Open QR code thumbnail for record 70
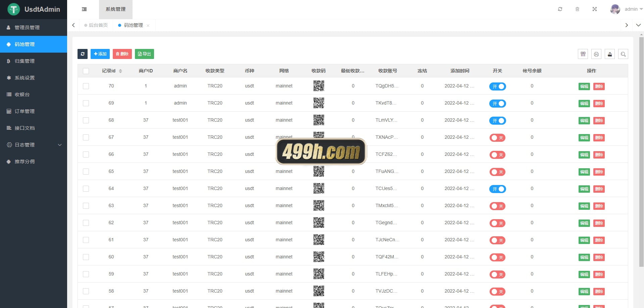 319,86
